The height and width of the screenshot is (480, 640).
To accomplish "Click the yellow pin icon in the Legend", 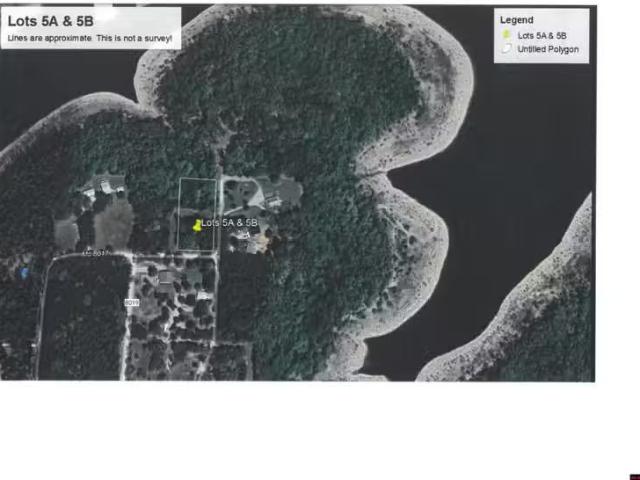I will pos(507,36).
